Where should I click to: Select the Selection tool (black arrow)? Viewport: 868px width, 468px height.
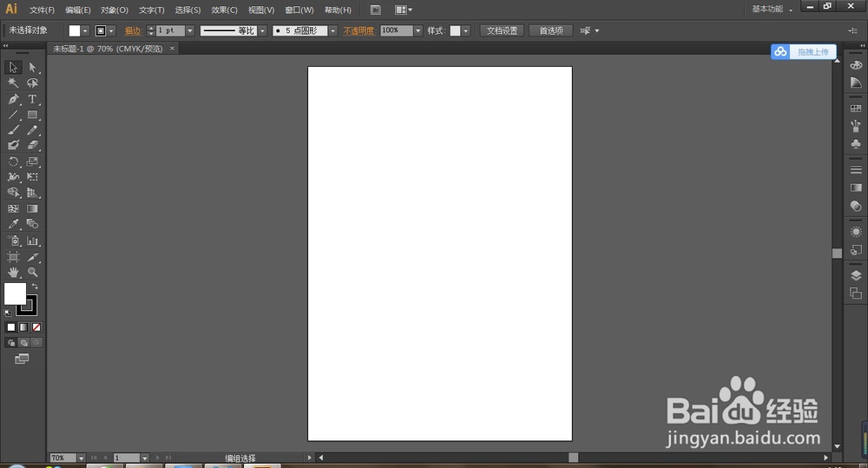click(x=13, y=68)
